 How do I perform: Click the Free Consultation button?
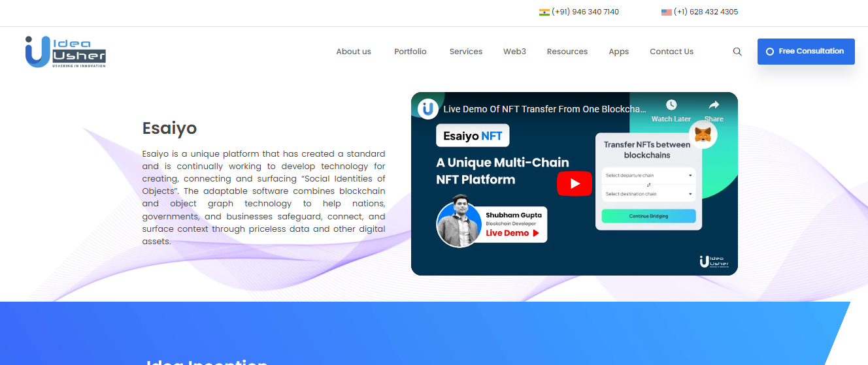tap(806, 52)
